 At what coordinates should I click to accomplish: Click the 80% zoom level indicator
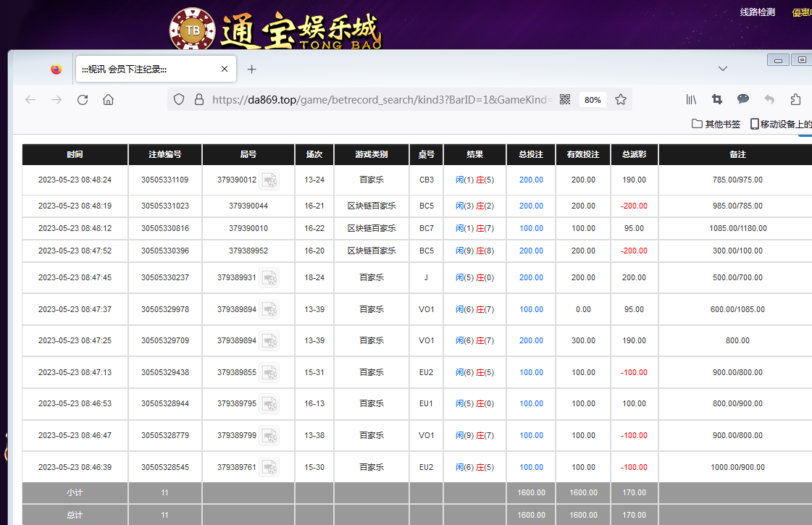tap(593, 100)
